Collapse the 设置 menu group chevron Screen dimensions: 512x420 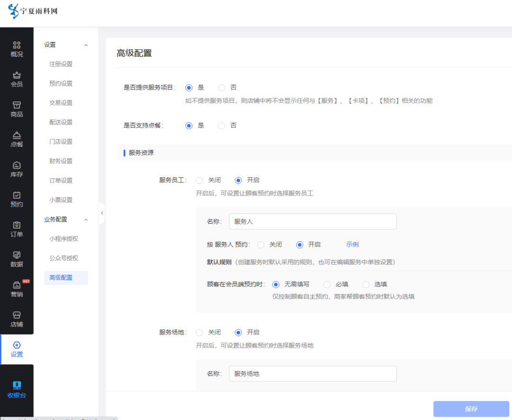pyautogui.click(x=86, y=45)
